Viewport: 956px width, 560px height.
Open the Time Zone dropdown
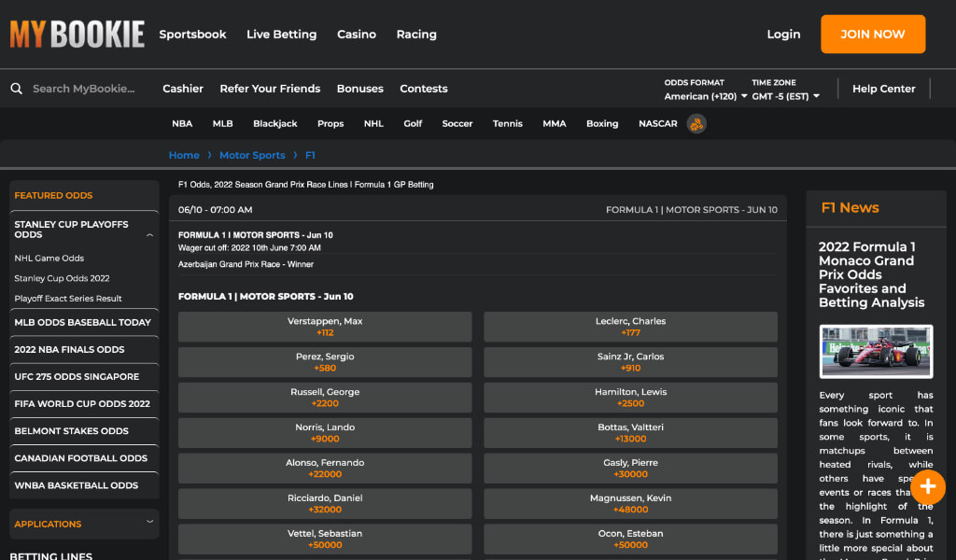785,96
